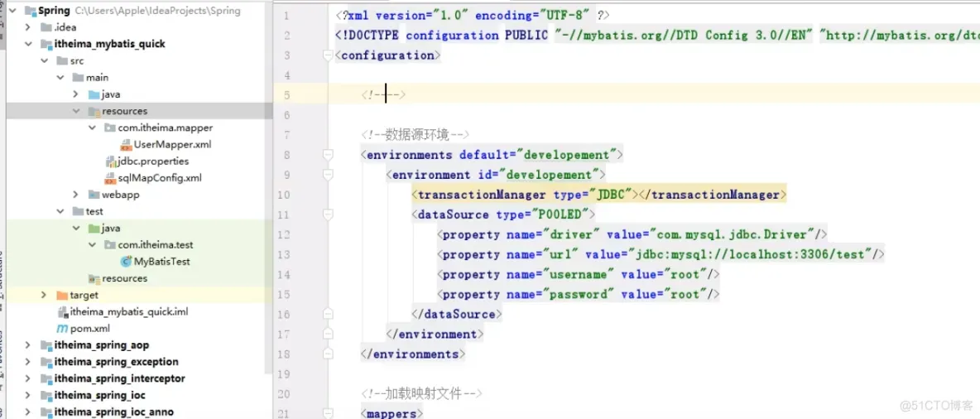Click the 加载映射文件 comment line
This screenshot has width=980, height=419.
tap(421, 393)
